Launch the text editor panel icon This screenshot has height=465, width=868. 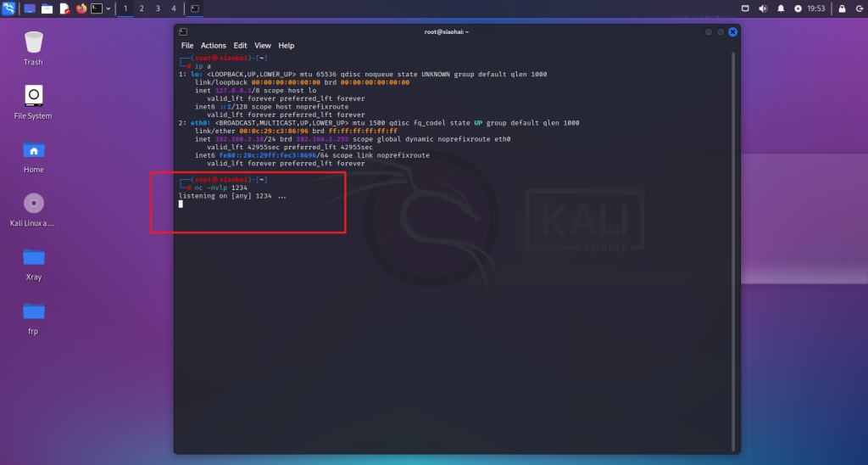[64, 8]
